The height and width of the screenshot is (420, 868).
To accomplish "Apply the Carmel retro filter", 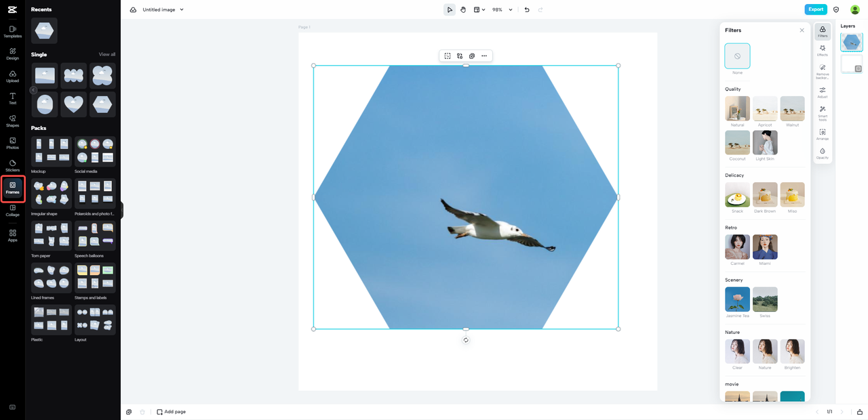I will point(737,247).
